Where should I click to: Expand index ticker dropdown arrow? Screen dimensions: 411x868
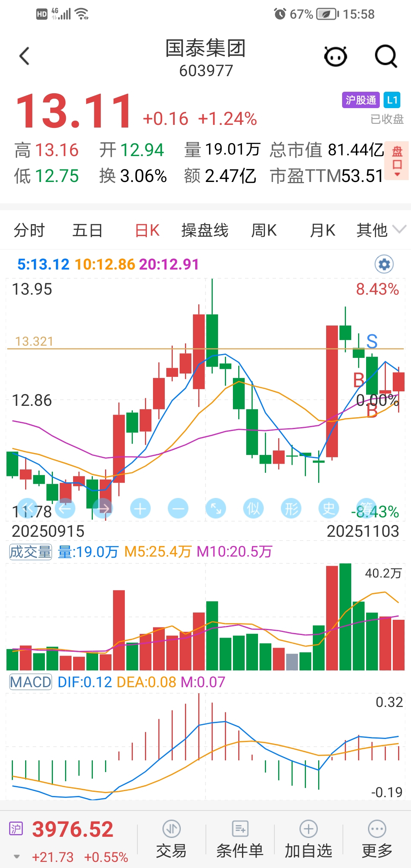(17, 857)
